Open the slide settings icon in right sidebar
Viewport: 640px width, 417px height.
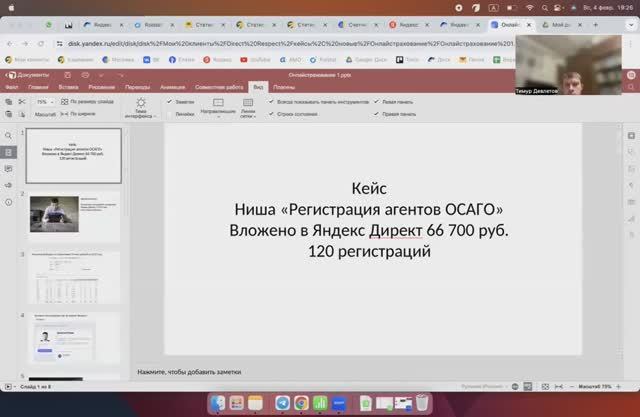click(x=631, y=135)
